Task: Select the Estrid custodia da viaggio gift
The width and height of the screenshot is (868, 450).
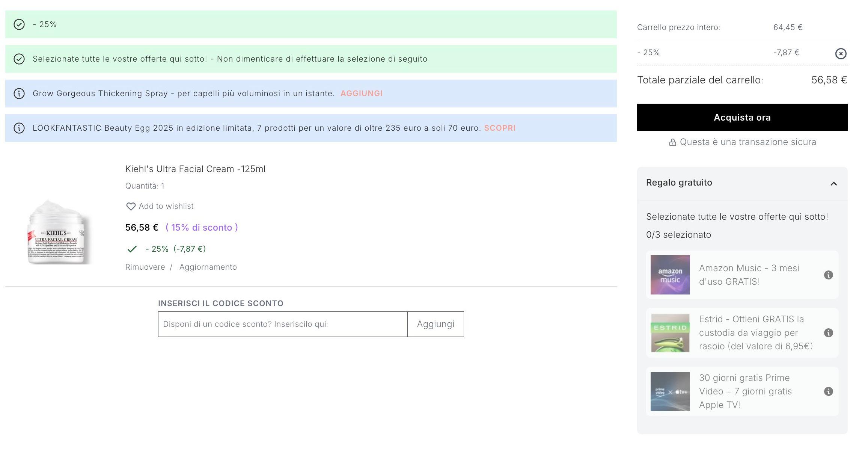Action: [742, 333]
